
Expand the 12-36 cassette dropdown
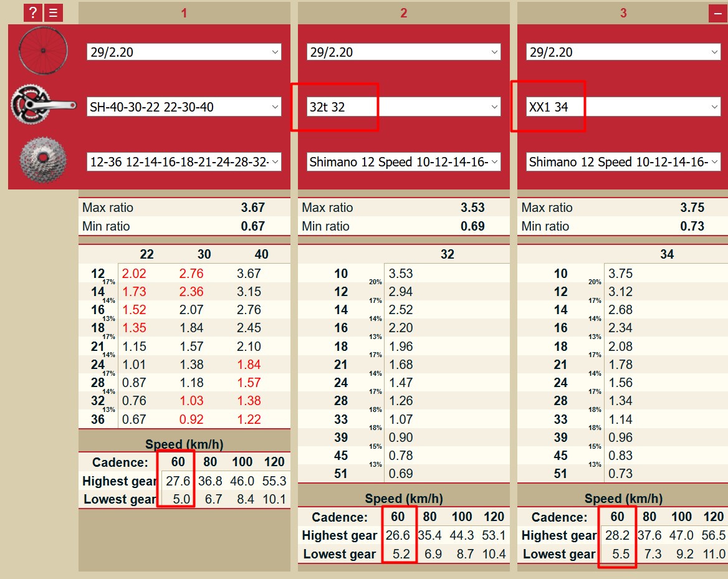pos(184,162)
